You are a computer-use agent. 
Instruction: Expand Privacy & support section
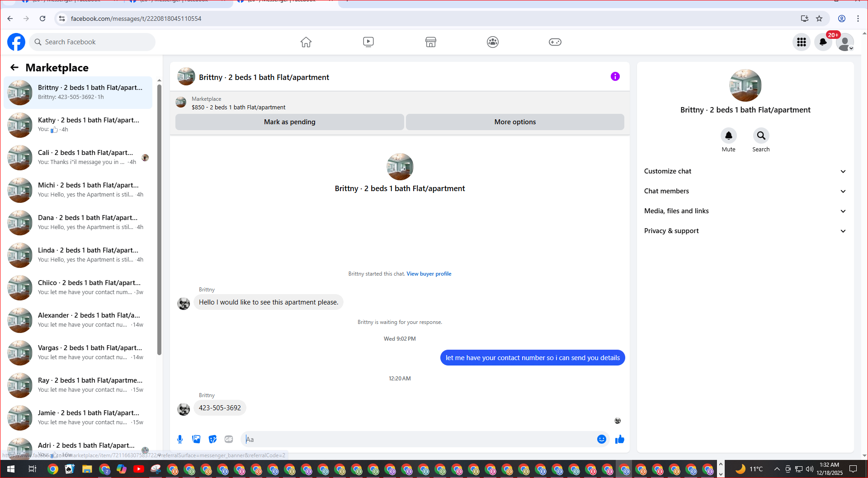745,231
